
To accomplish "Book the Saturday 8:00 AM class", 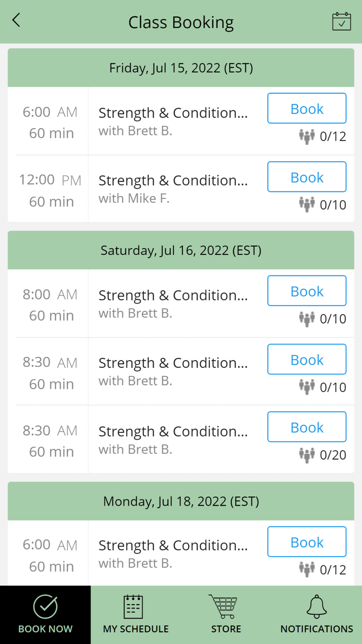I will click(307, 291).
